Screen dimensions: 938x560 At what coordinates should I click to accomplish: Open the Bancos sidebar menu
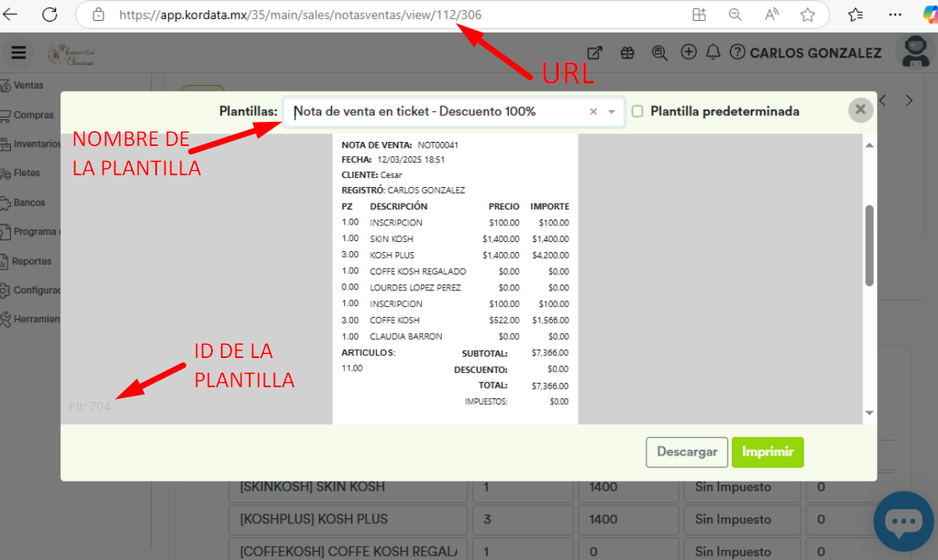(28, 202)
